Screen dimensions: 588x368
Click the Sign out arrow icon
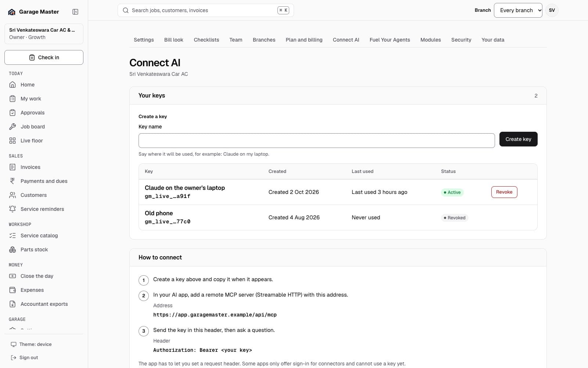tap(14, 358)
